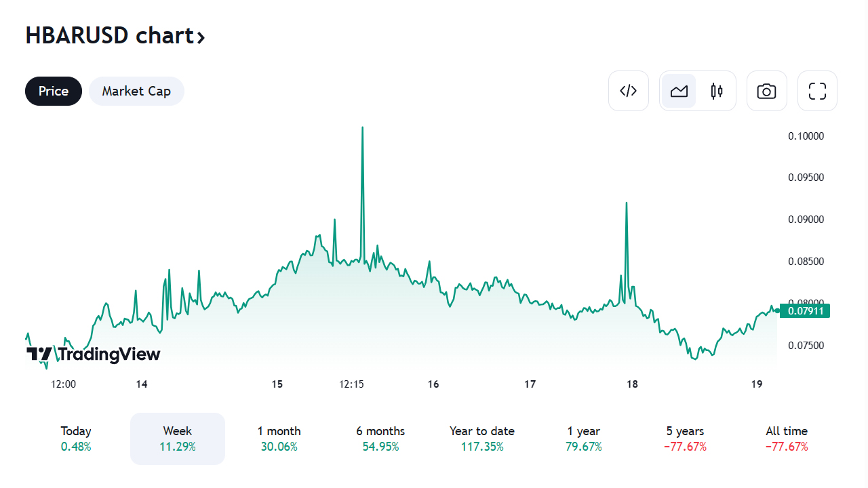The height and width of the screenshot is (488, 868).
Task: Click the current price label 0.07911
Action: point(805,311)
